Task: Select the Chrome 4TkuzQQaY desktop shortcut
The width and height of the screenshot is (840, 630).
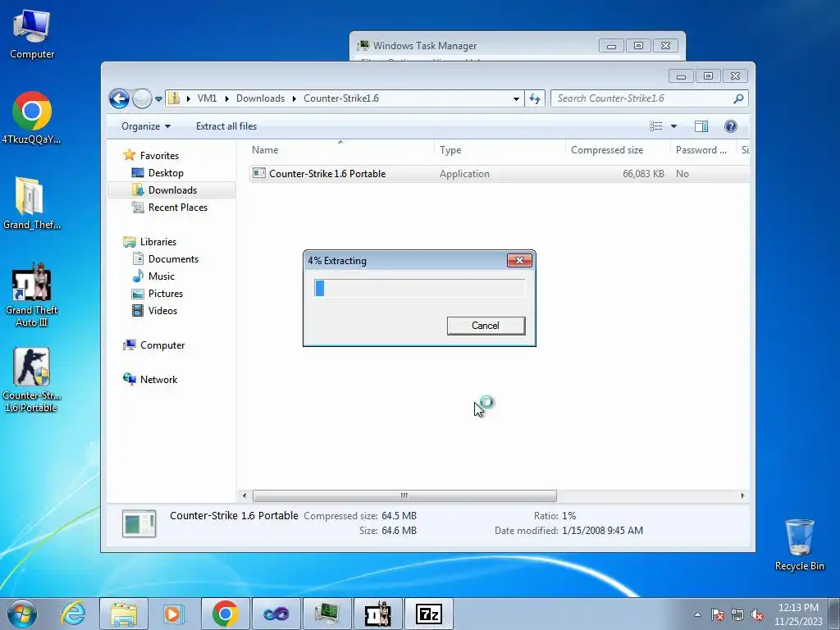Action: pos(32,118)
